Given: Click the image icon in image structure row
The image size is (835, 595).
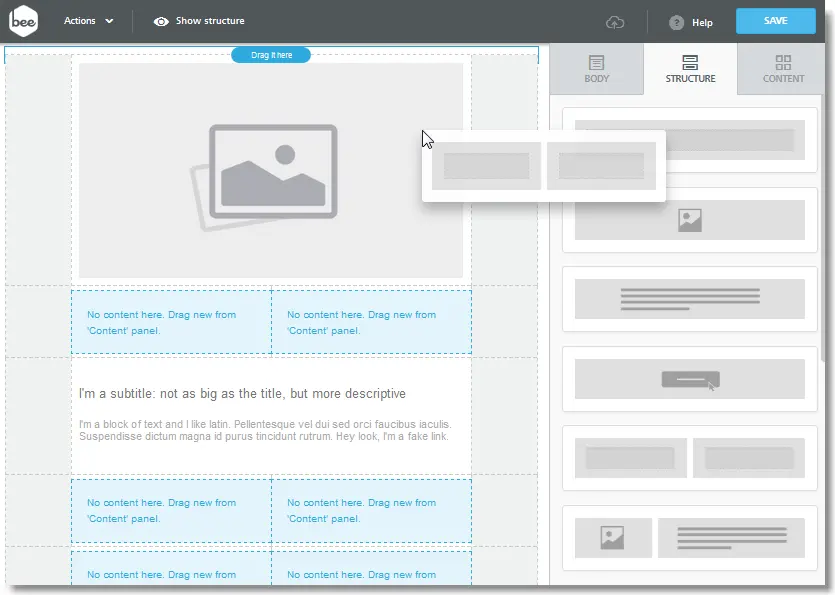Looking at the screenshot, I should click(x=690, y=220).
